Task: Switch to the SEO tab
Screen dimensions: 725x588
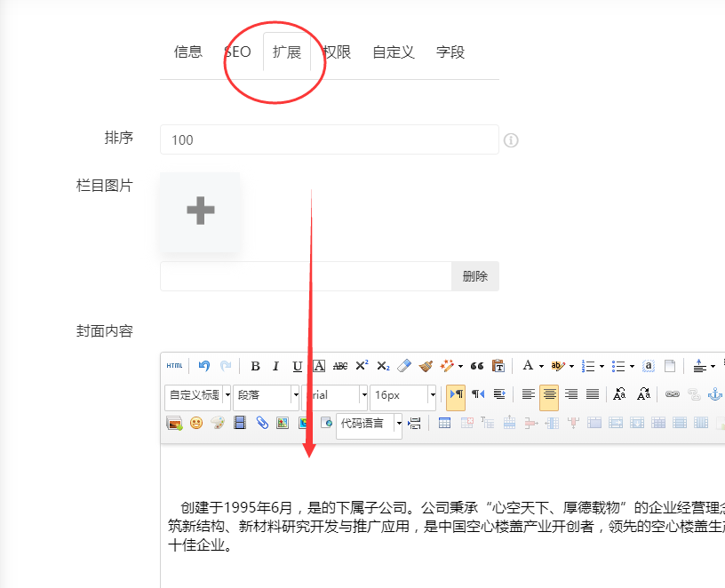Action: (x=237, y=52)
